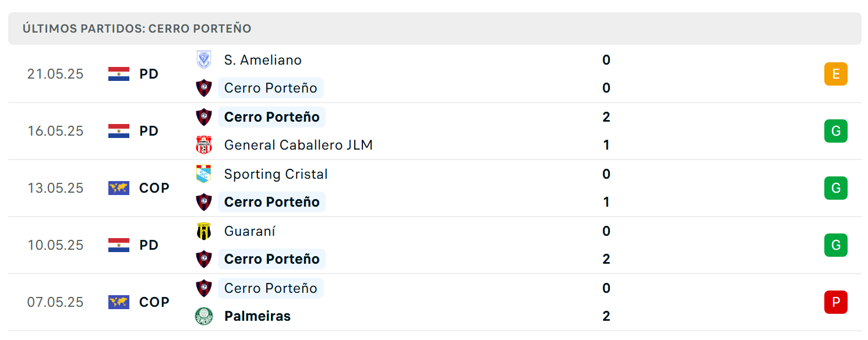This screenshot has height=340, width=868.
Task: Click the orange E draw badge
Action: tap(836, 74)
